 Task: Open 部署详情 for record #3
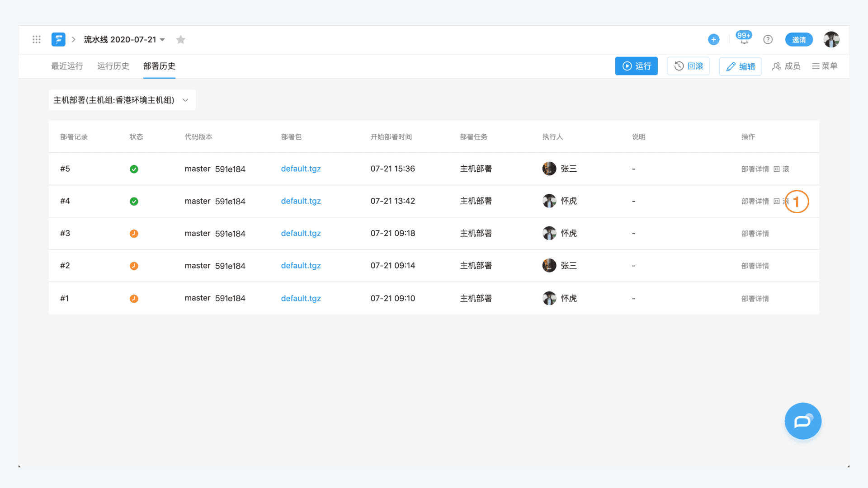point(755,234)
